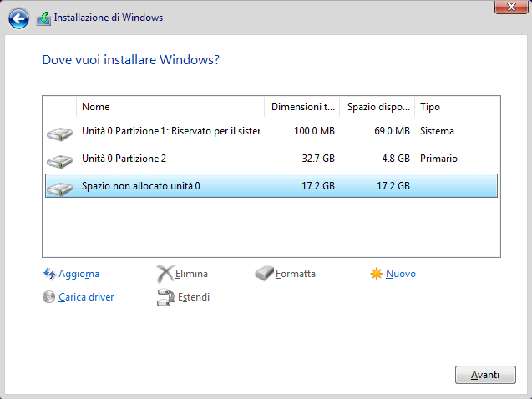The image size is (532, 399).
Task: Select Spazio non allocato unità 0 name
Action: [x=141, y=186]
